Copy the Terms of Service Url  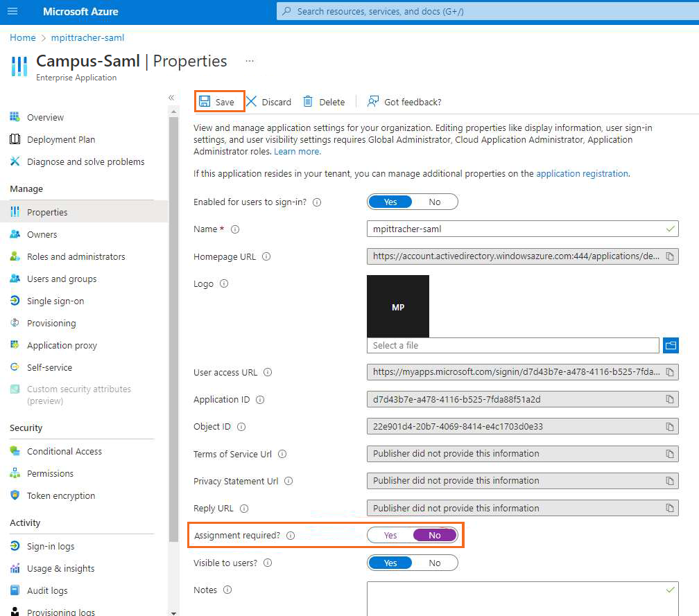[x=670, y=454]
